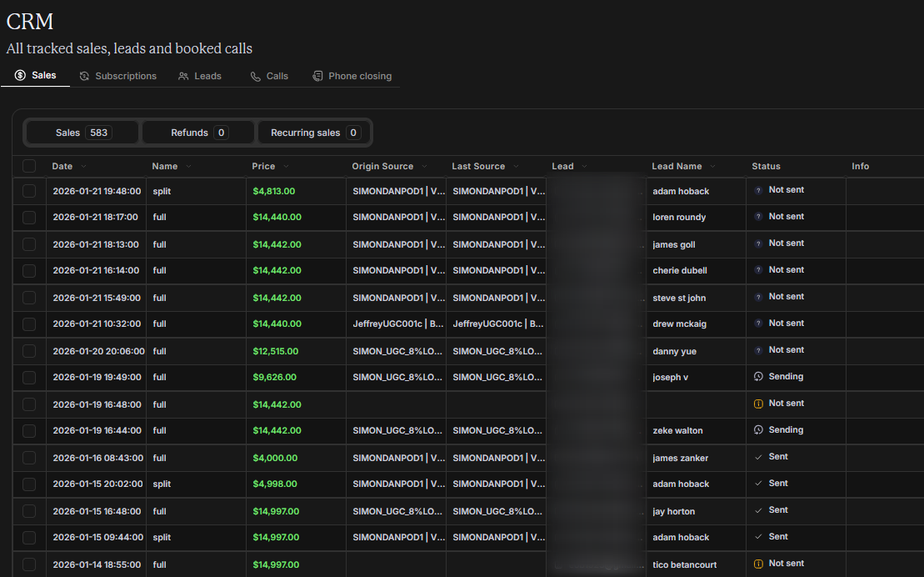Open the Sales tab

pos(35,76)
